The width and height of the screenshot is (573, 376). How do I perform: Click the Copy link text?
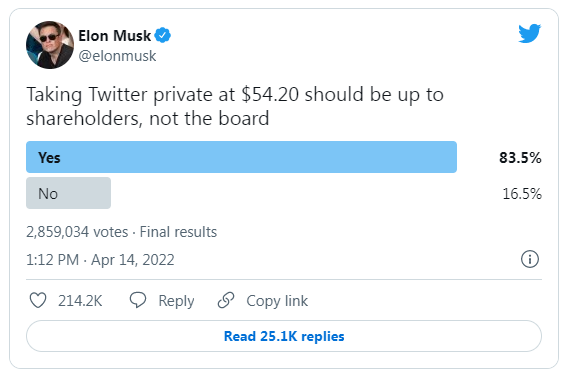click(277, 301)
